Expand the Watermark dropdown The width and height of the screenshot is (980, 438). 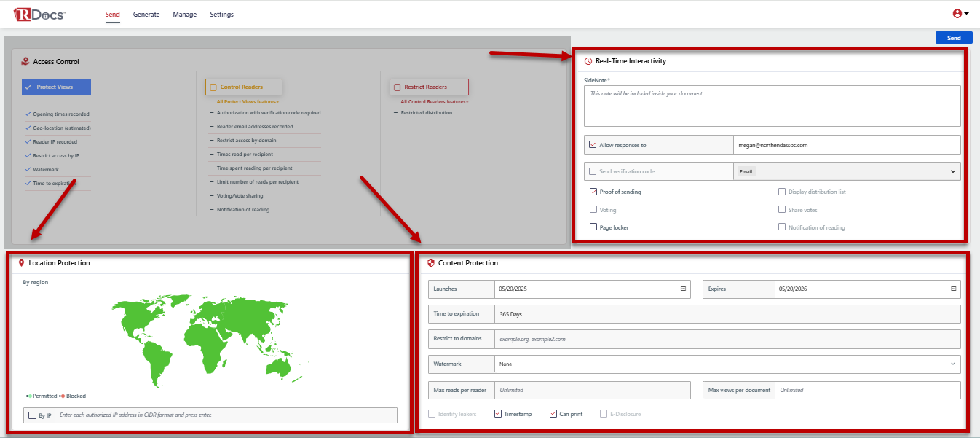pyautogui.click(x=728, y=364)
